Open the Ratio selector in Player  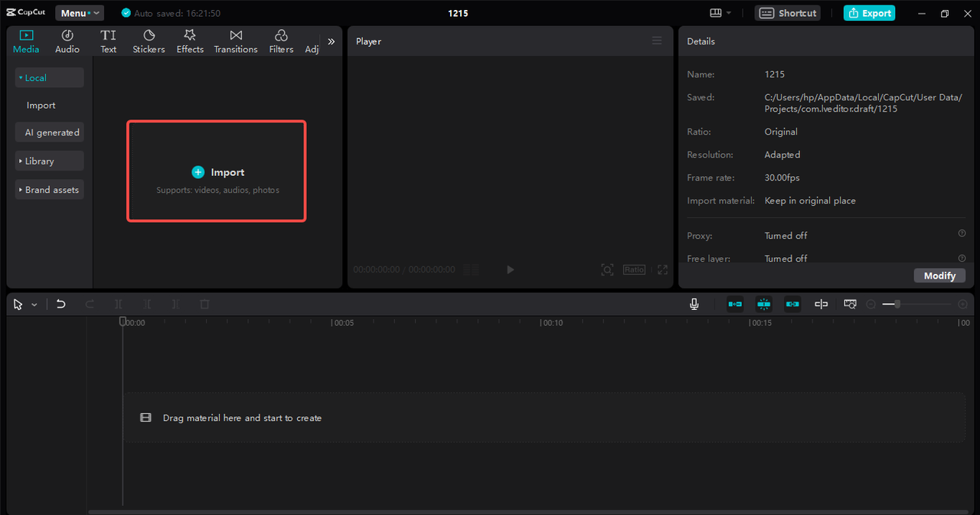pos(634,269)
